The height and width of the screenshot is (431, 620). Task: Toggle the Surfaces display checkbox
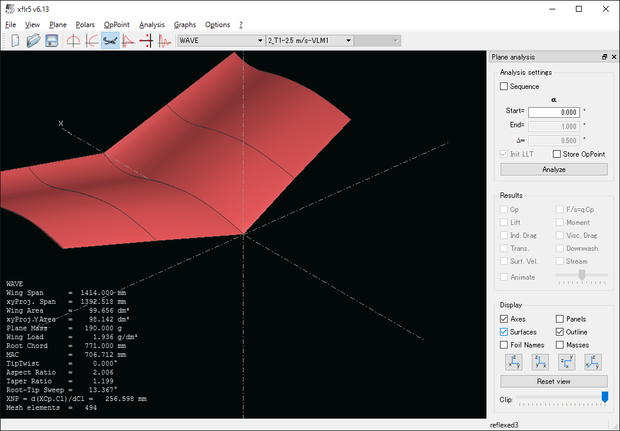point(504,331)
